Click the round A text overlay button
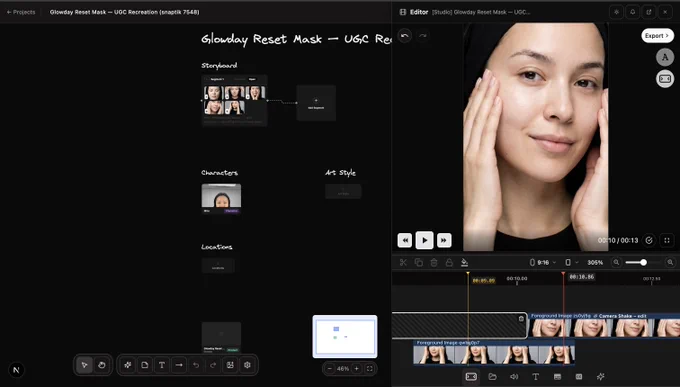The width and height of the screenshot is (680, 387). [x=665, y=57]
